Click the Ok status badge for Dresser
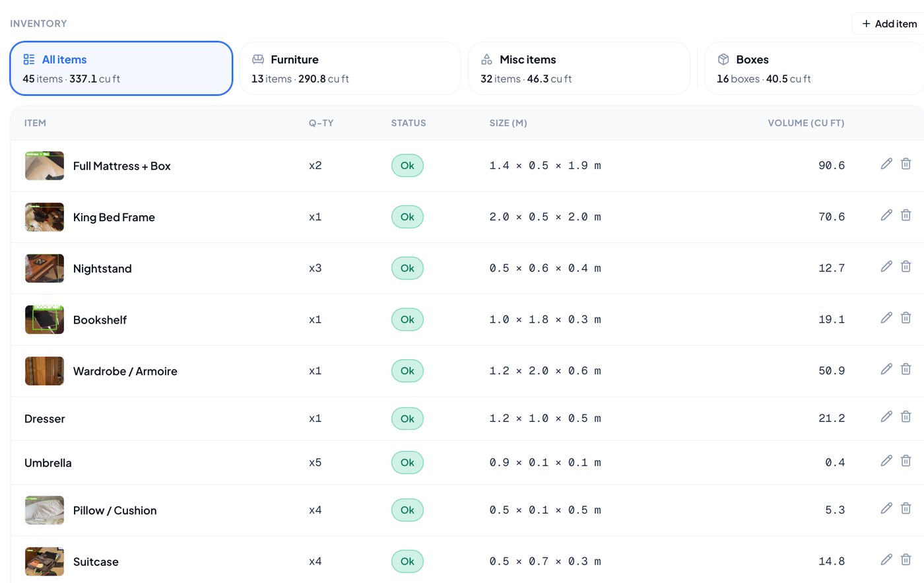This screenshot has width=924, height=583. point(407,419)
